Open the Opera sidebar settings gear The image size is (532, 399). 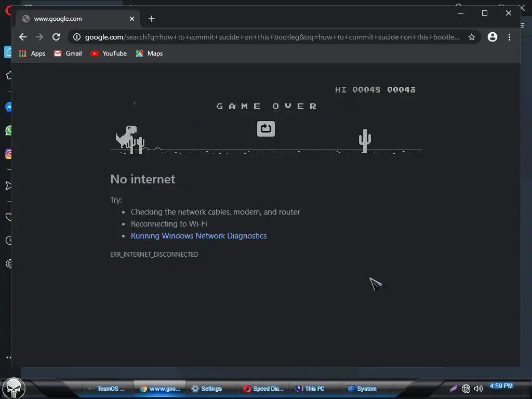[9, 263]
